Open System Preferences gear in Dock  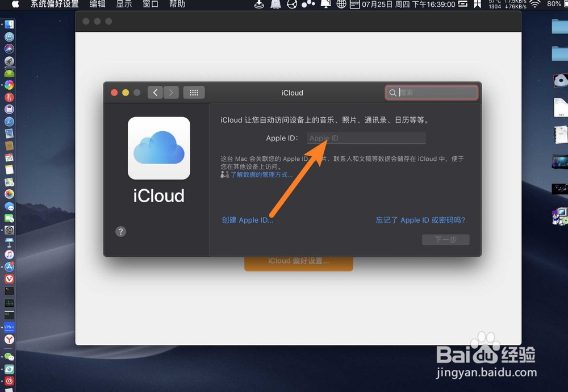click(x=10, y=230)
